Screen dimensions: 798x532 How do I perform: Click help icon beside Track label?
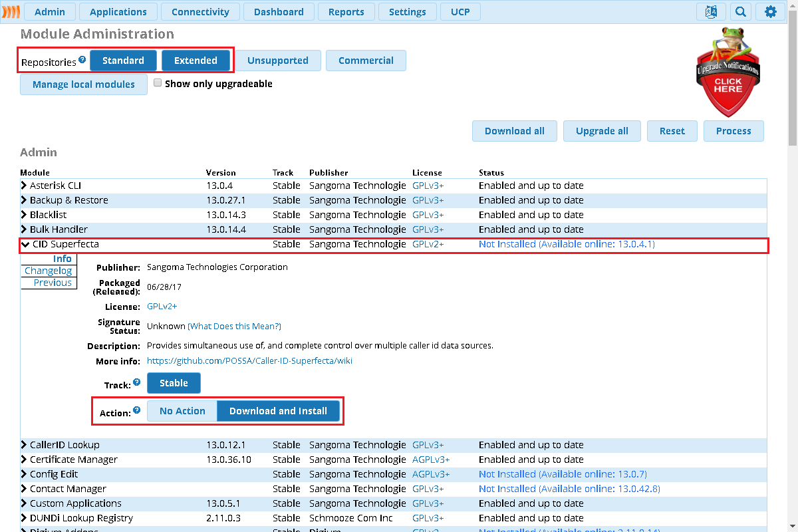pyautogui.click(x=136, y=382)
